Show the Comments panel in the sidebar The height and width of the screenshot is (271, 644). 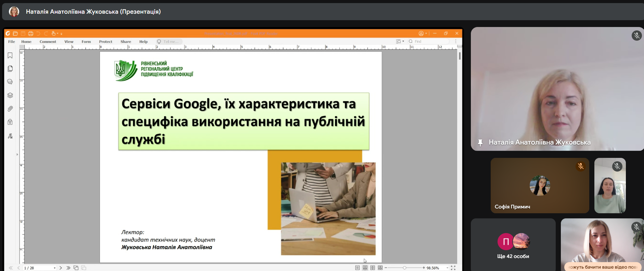pyautogui.click(x=10, y=82)
